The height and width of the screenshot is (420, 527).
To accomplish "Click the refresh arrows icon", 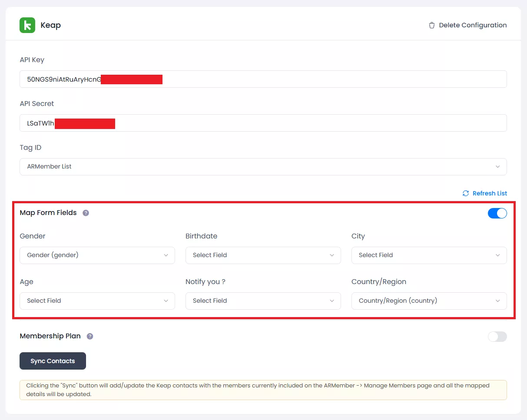I will [x=466, y=193].
